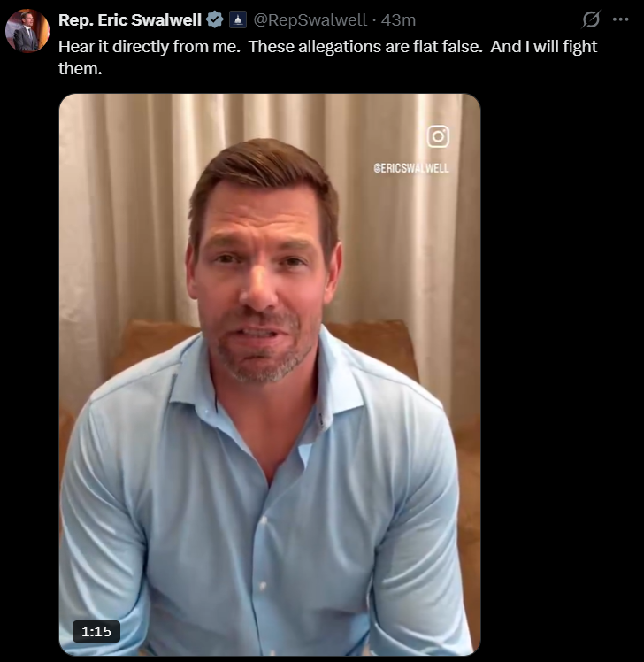Click 'them.' on the tweet's second line
Image resolution: width=644 pixels, height=662 pixels.
[x=80, y=68]
